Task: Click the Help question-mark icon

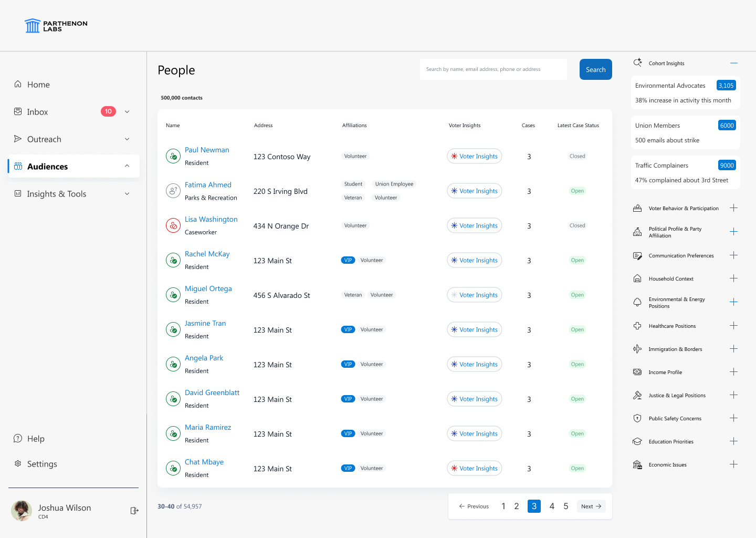Action: pos(18,438)
